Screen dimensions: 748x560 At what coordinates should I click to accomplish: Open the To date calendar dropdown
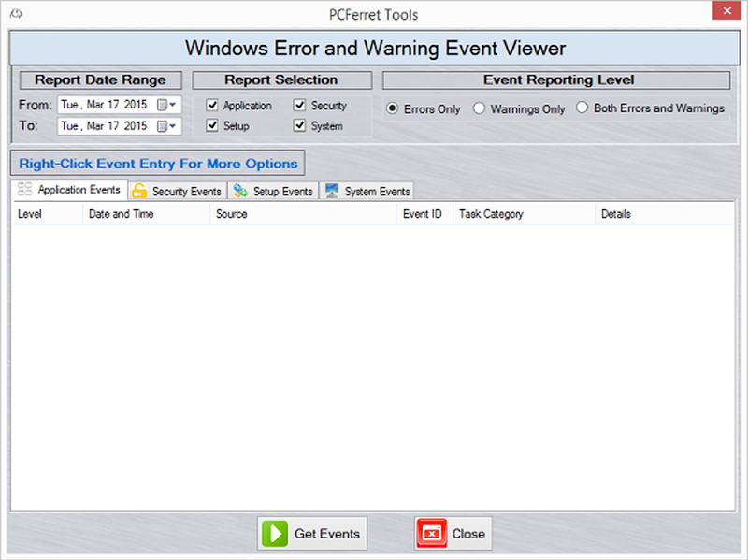click(x=167, y=126)
